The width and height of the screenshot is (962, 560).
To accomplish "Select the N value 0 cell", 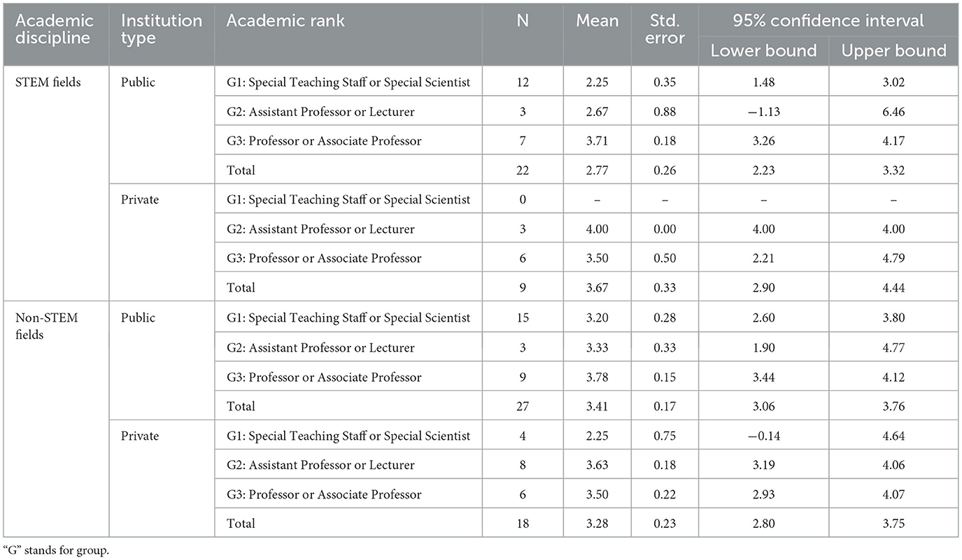I will pyautogui.click(x=523, y=199).
